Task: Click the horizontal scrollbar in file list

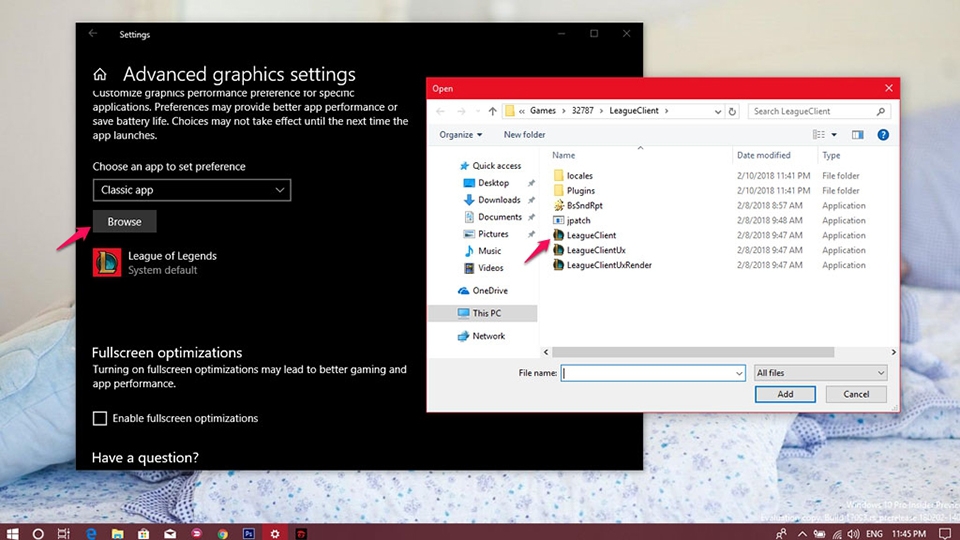Action: (692, 352)
